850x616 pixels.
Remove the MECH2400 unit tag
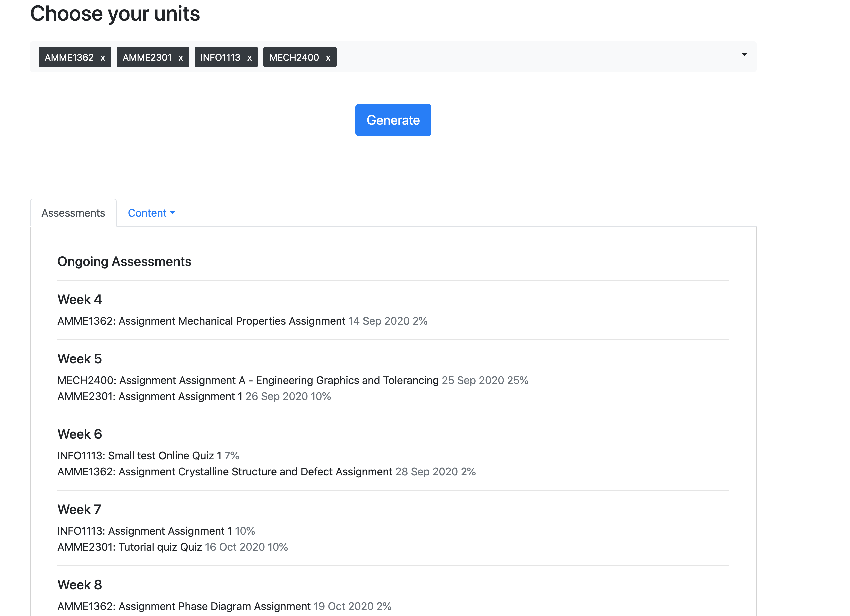pyautogui.click(x=328, y=58)
